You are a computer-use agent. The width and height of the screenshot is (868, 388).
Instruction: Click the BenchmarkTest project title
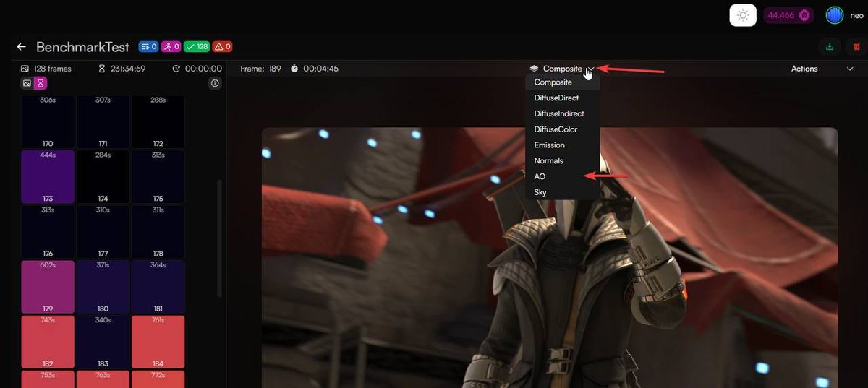pyautogui.click(x=82, y=47)
